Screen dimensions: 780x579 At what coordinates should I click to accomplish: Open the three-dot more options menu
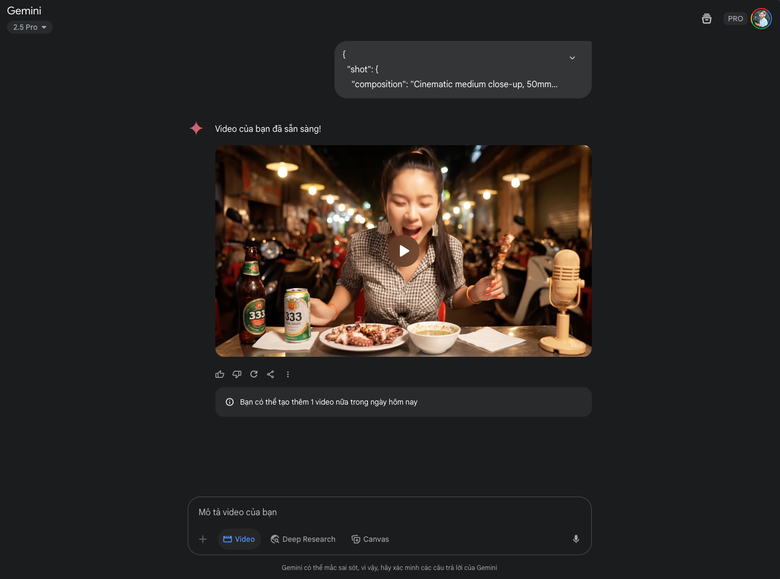tap(288, 374)
